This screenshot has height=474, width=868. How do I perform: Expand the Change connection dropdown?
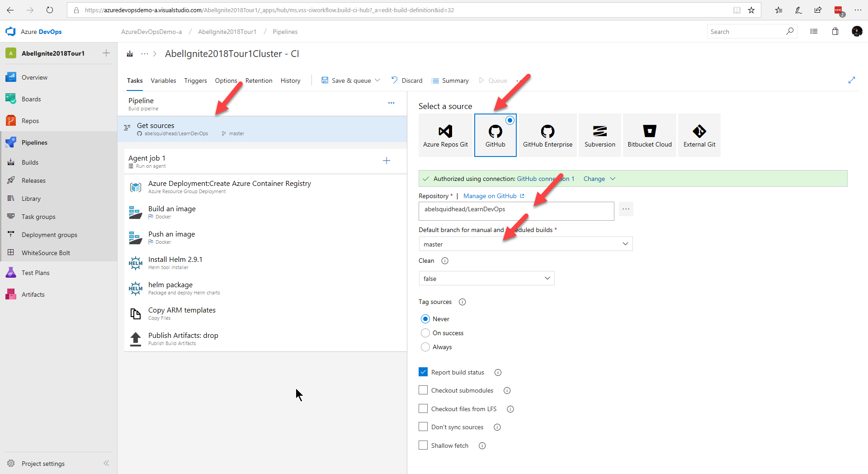click(x=613, y=179)
